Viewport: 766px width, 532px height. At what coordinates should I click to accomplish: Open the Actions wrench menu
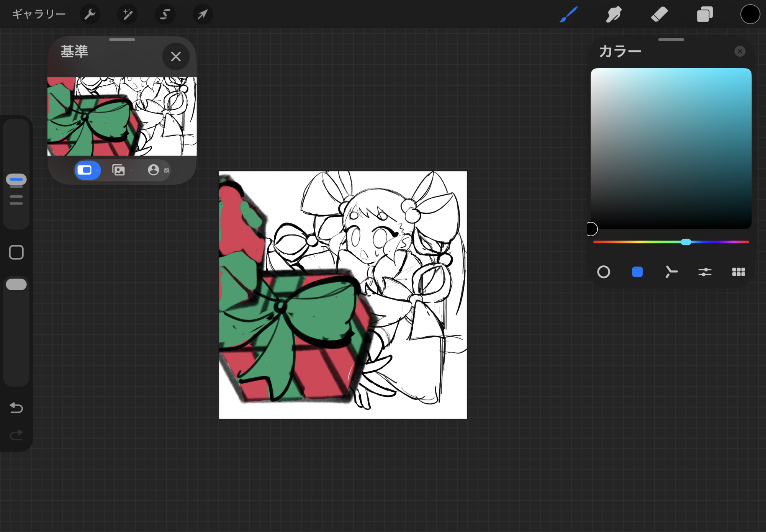[90, 15]
